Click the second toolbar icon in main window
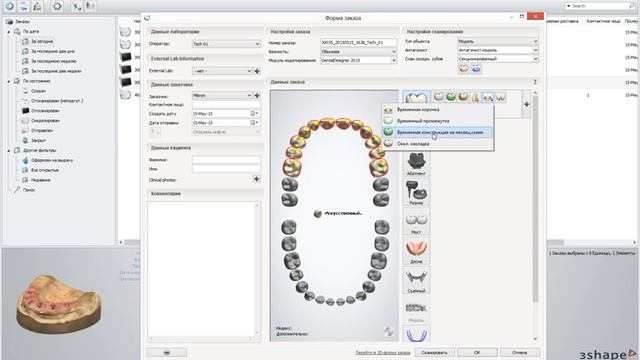 [x=24, y=6]
